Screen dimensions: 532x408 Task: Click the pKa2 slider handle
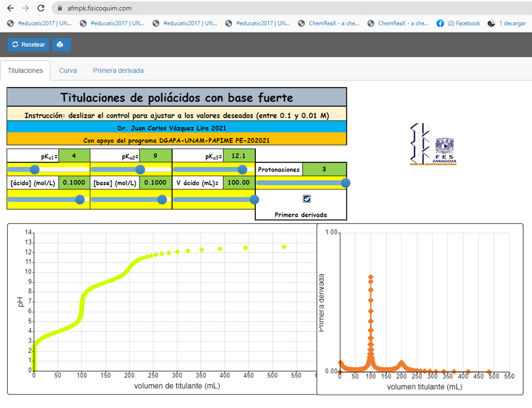(140, 169)
